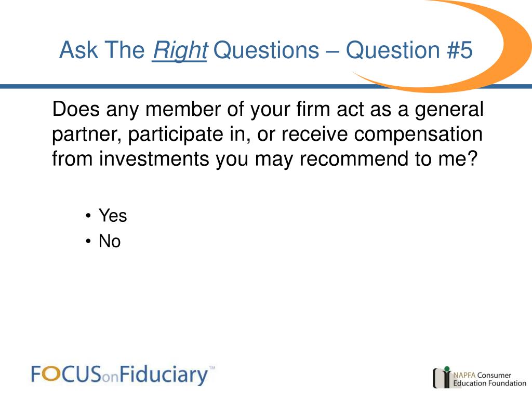
Task: Click the green dot atop NAPFA figure
Action: tap(447, 369)
